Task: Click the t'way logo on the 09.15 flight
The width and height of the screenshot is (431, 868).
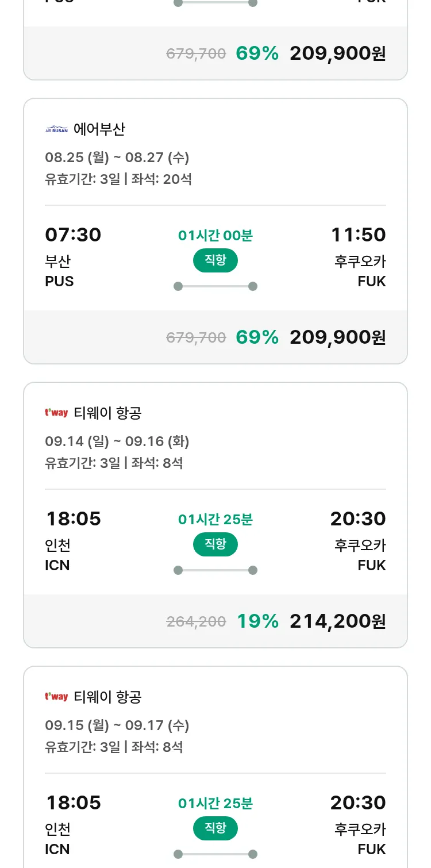Action: (x=56, y=697)
